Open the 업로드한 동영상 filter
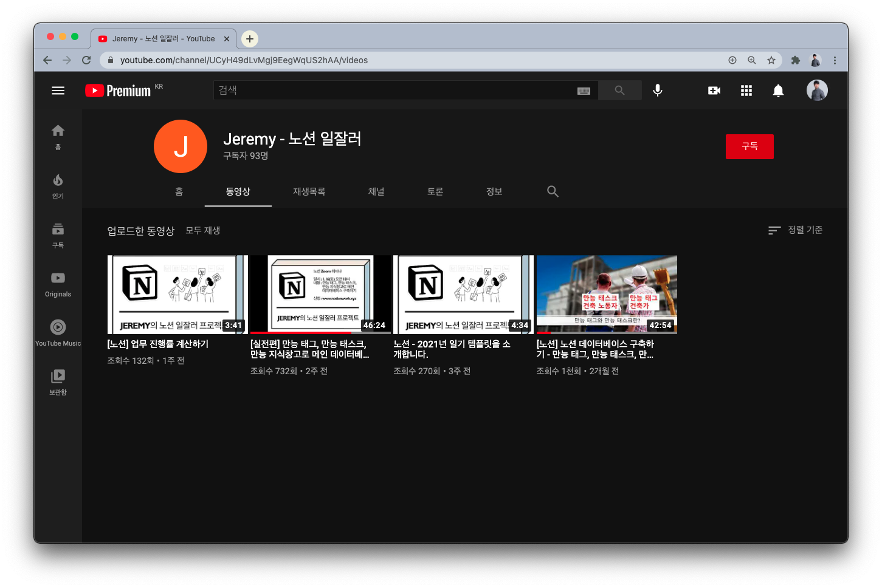 coord(140,231)
